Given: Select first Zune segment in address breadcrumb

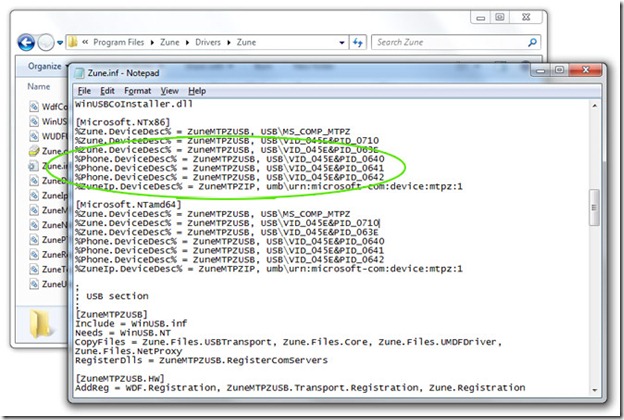Looking at the screenshot, I should (170, 42).
